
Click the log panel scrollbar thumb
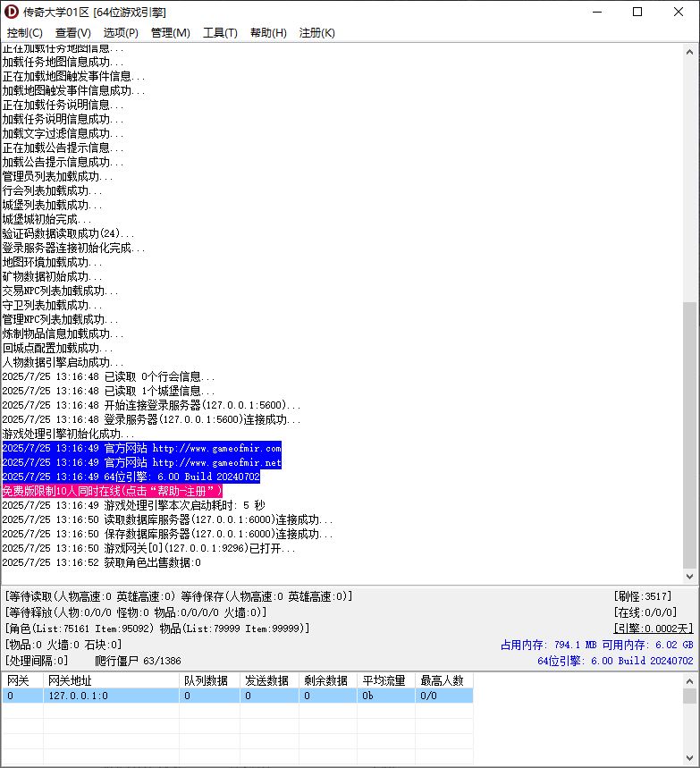click(x=689, y=435)
